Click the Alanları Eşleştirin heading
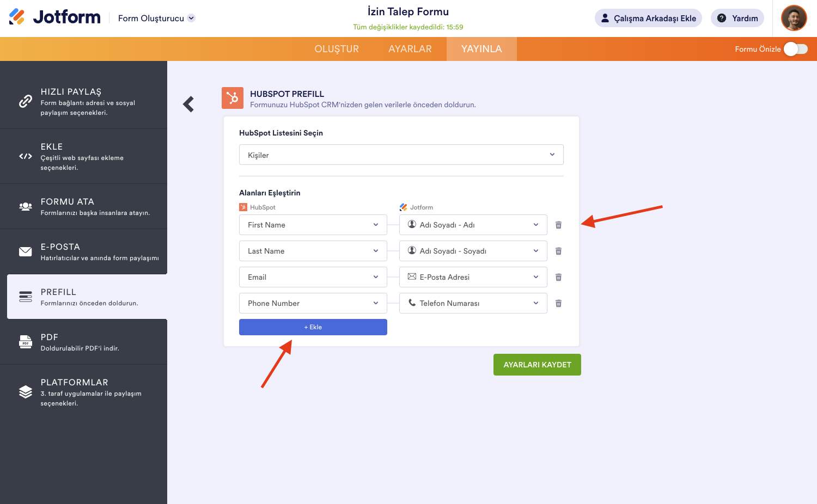Screen dimensions: 817x504 tap(270, 193)
